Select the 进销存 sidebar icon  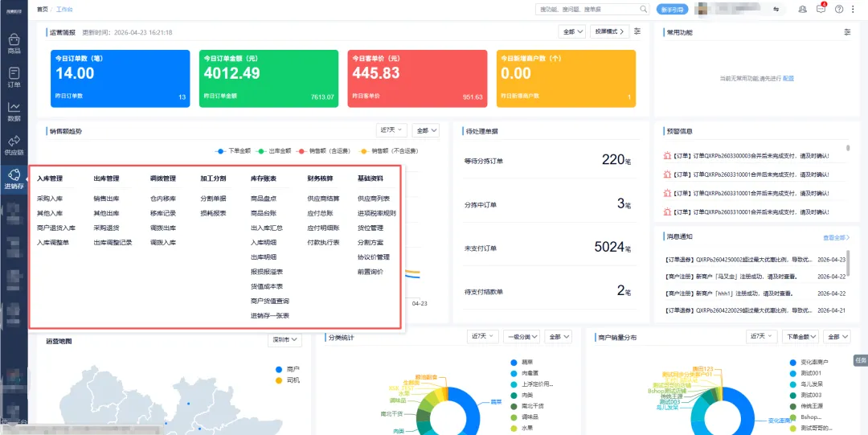(14, 179)
